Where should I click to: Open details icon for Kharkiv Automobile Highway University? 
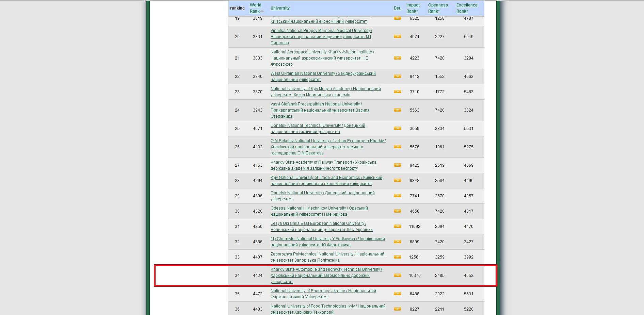pos(397,275)
